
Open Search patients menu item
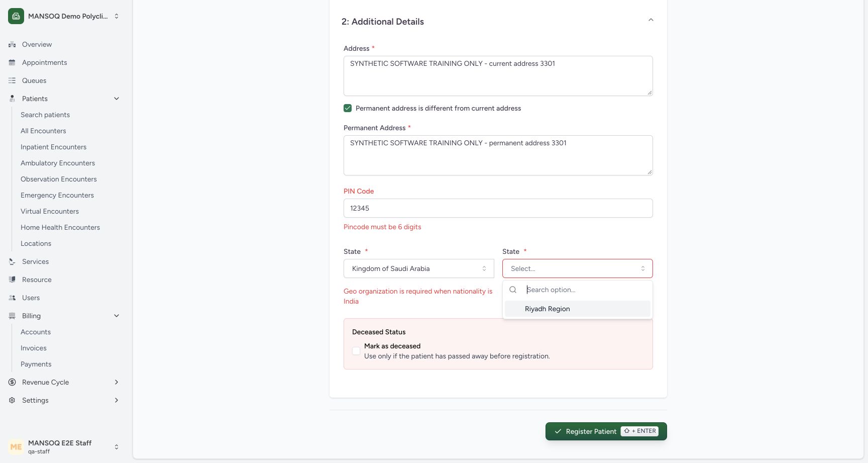[45, 115]
